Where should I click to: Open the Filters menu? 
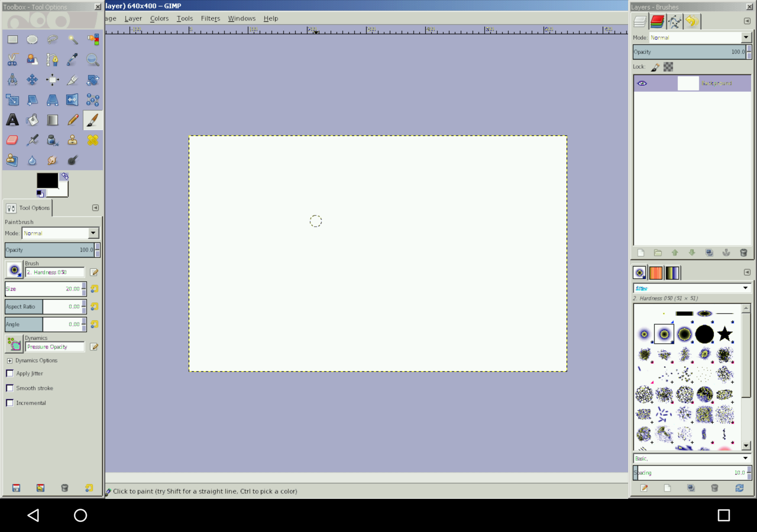210,18
